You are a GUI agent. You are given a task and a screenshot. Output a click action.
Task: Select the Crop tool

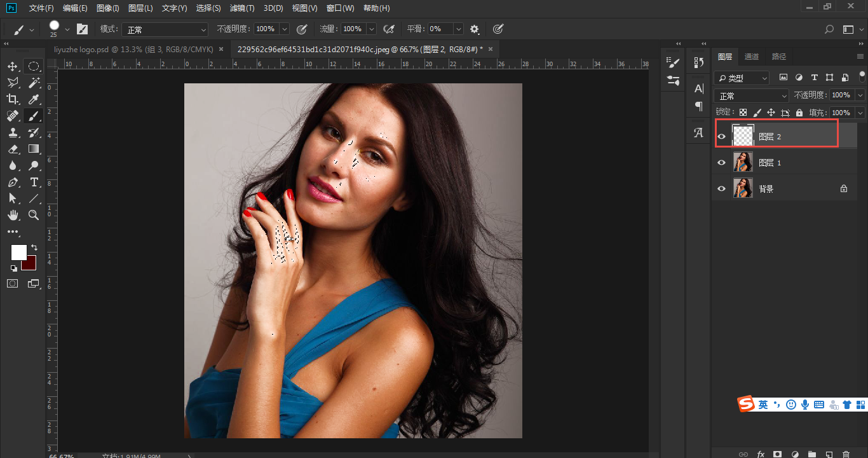coord(13,99)
